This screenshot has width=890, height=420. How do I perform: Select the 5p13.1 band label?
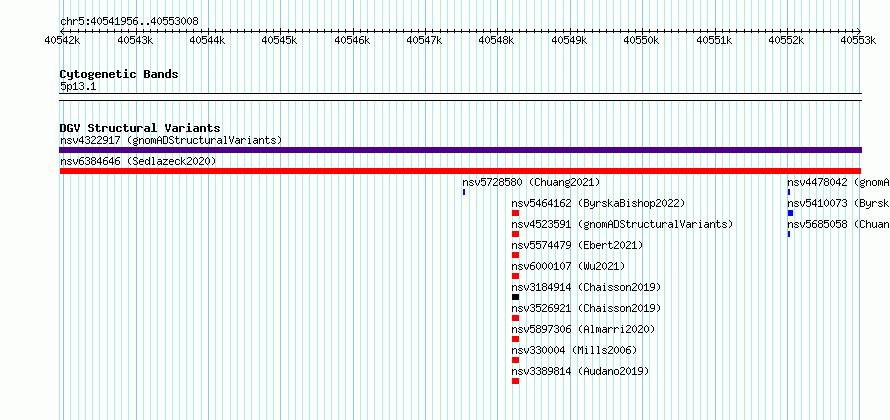[78, 87]
